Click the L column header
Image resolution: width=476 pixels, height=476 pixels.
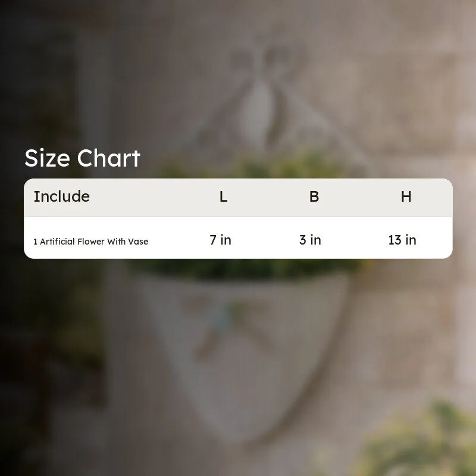pos(224,197)
